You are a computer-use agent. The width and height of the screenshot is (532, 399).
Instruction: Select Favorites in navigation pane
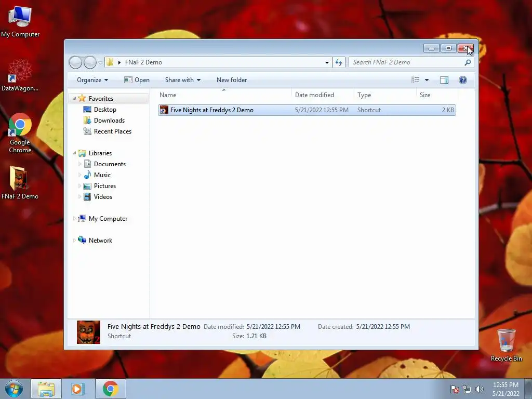101,98
